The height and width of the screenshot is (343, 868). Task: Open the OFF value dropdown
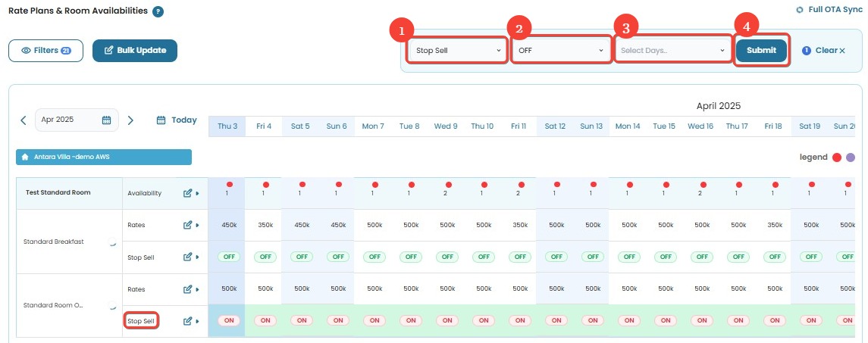pos(561,50)
